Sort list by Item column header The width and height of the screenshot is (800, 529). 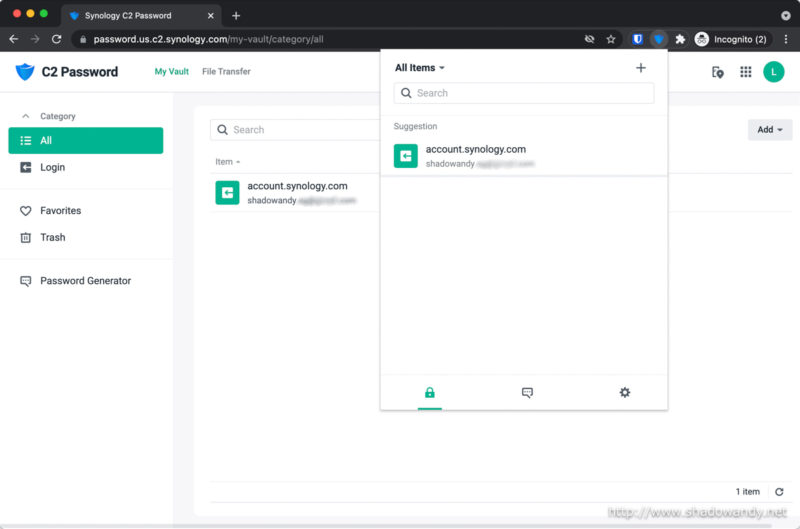coord(227,162)
